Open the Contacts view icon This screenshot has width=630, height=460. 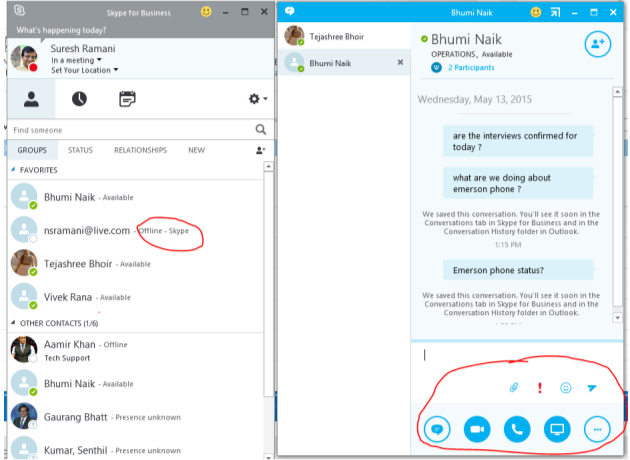coord(31,99)
